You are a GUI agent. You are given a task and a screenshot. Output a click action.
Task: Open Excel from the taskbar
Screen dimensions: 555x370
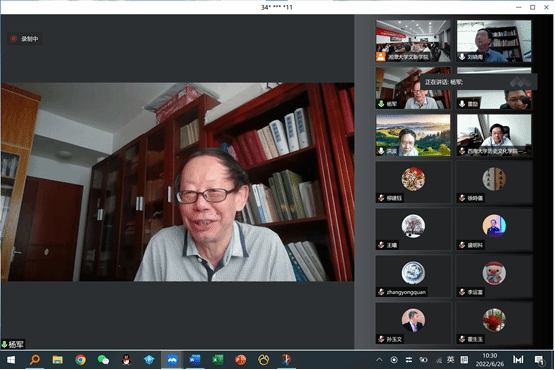[x=218, y=360]
